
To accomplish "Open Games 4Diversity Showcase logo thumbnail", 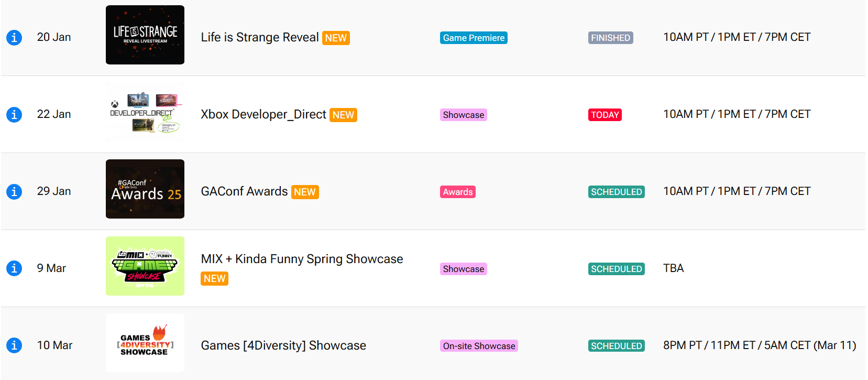I will pyautogui.click(x=145, y=343).
